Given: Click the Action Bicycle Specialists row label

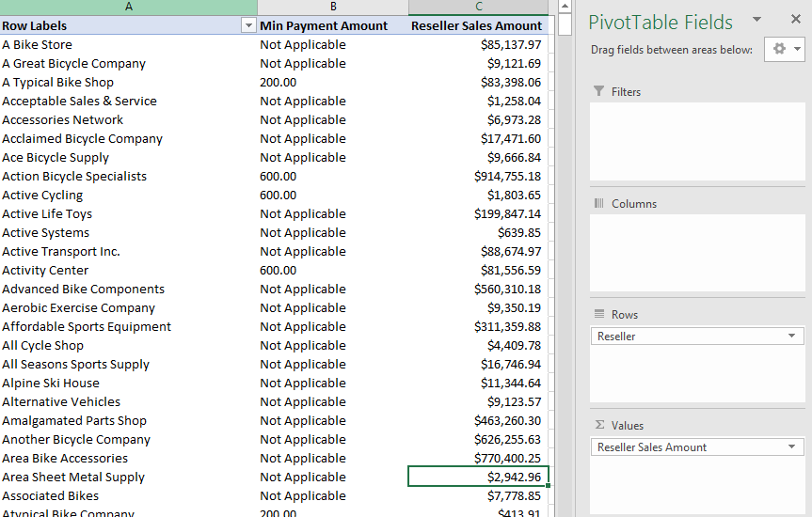Looking at the screenshot, I should point(74,177).
